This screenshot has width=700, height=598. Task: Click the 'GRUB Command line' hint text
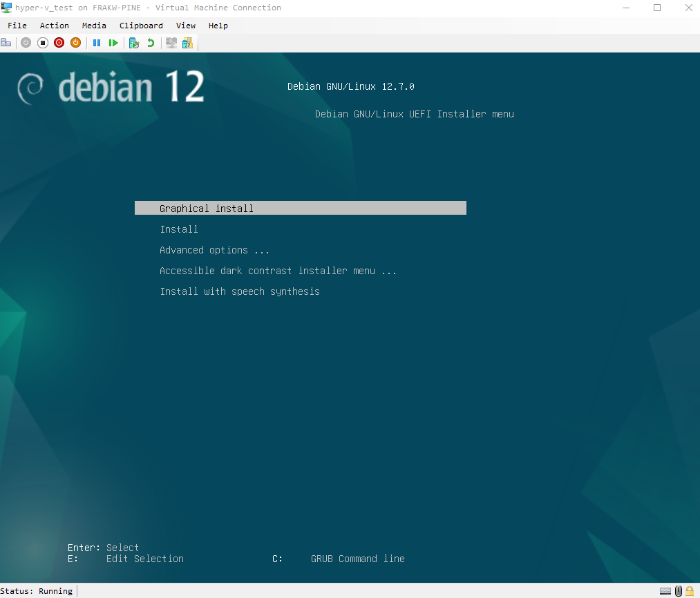[357, 559]
